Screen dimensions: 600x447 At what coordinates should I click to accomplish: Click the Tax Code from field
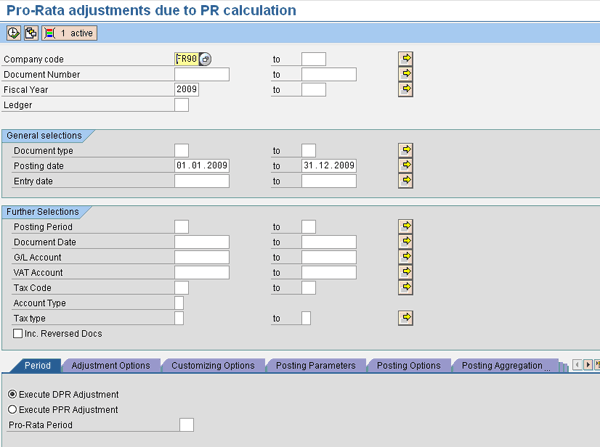point(181,288)
